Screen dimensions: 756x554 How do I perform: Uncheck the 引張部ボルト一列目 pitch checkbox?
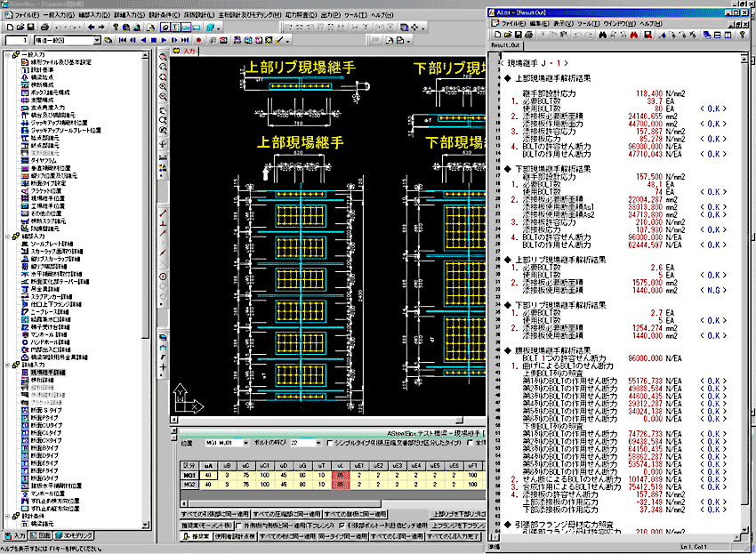pyautogui.click(x=342, y=526)
